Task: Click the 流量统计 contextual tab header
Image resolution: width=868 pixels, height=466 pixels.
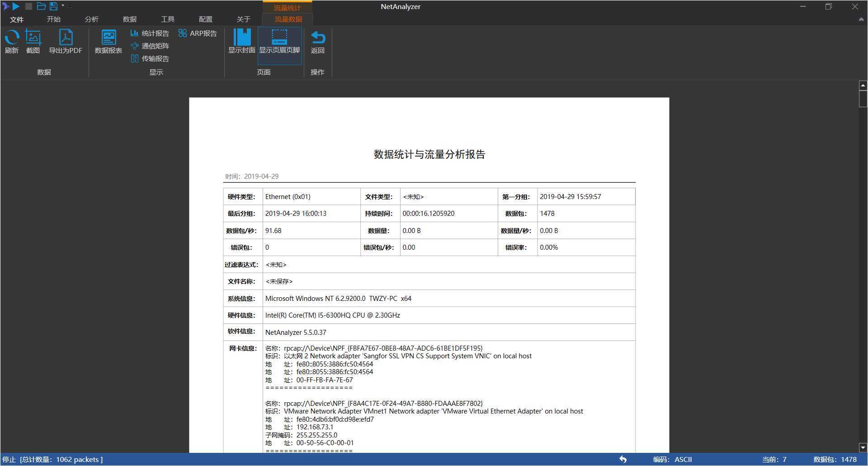Action: point(287,7)
